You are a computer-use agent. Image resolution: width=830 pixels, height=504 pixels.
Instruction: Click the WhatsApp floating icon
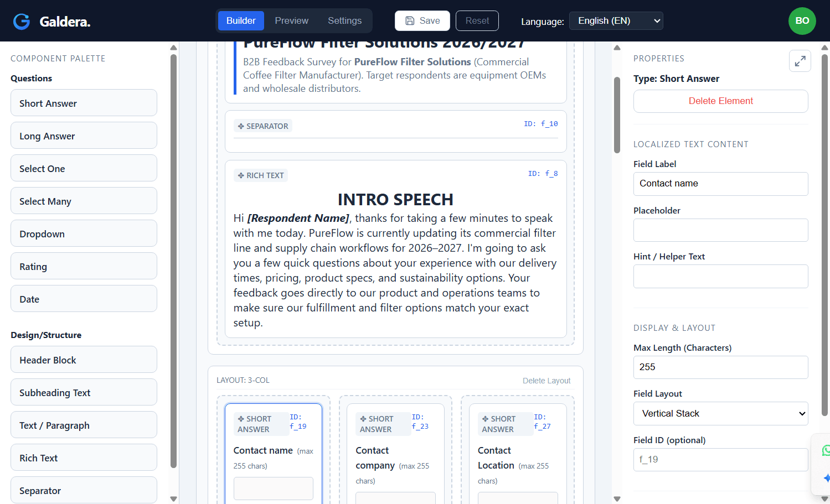[825, 450]
